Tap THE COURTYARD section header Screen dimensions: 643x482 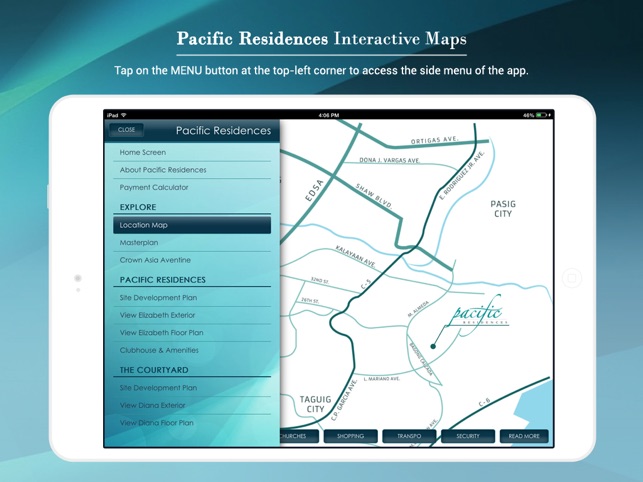point(154,370)
